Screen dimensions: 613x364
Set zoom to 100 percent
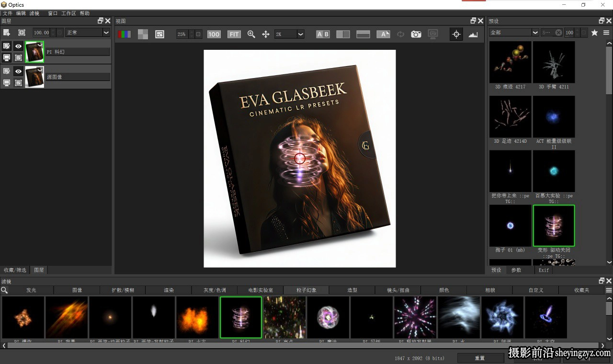click(214, 34)
